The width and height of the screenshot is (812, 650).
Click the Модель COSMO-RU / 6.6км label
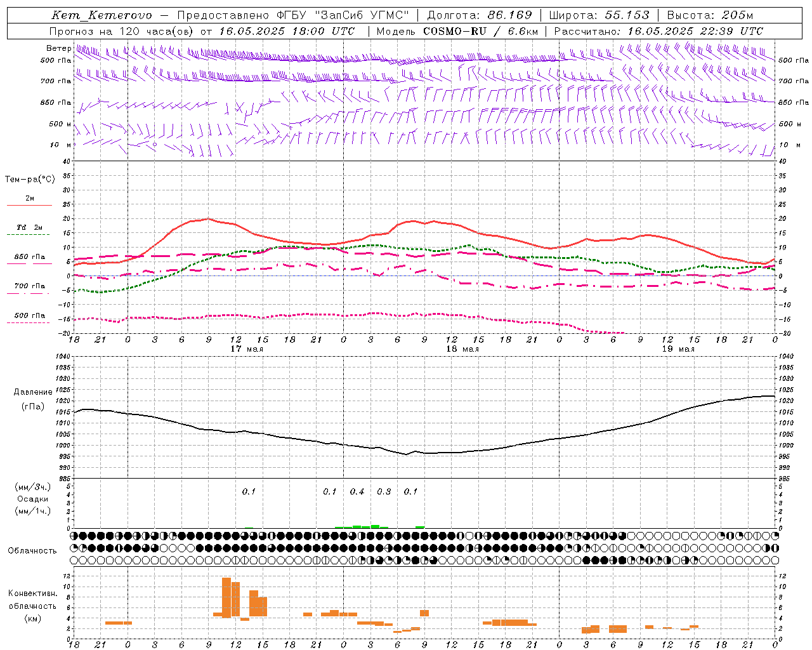coord(457,31)
